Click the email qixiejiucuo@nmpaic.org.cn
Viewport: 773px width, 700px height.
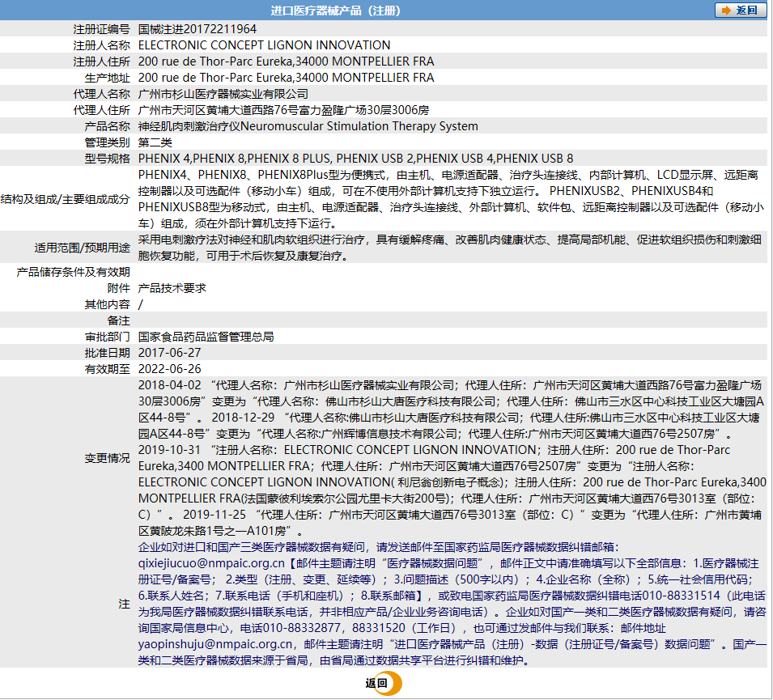(x=211, y=563)
